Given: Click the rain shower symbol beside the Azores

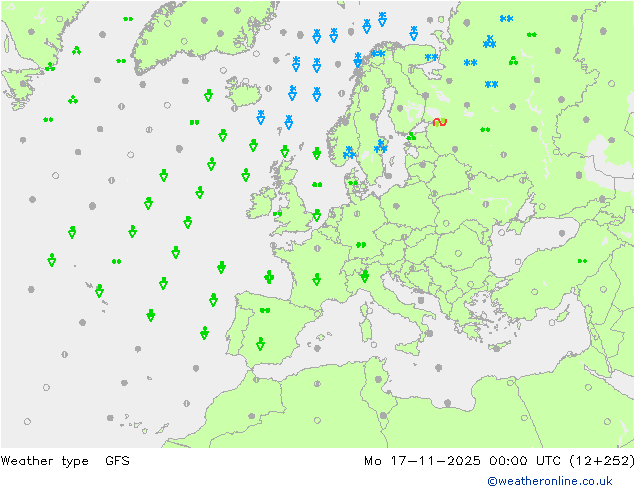Looking at the screenshot, I should pyautogui.click(x=99, y=291).
